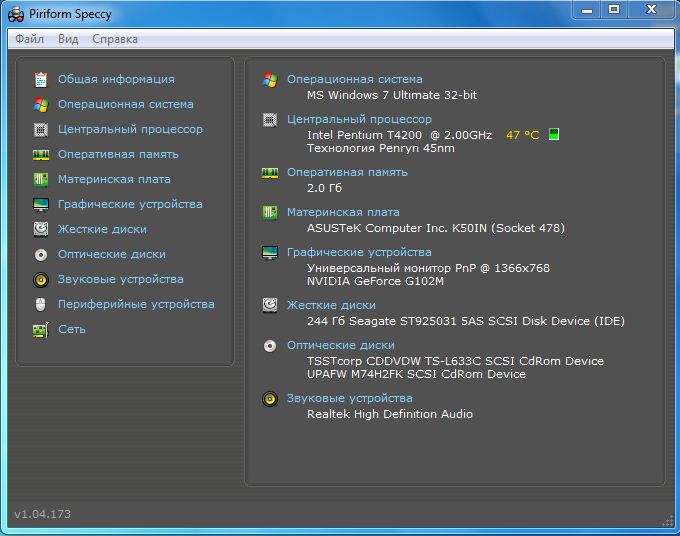Click the monitor icon for Графические устройства in sidebar
The height and width of the screenshot is (536, 680).
point(40,204)
